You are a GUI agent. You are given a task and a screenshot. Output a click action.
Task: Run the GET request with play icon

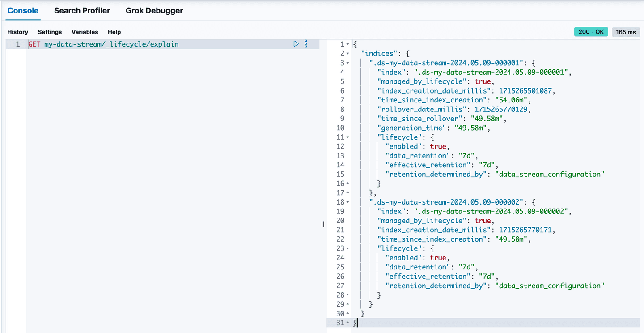click(x=296, y=44)
